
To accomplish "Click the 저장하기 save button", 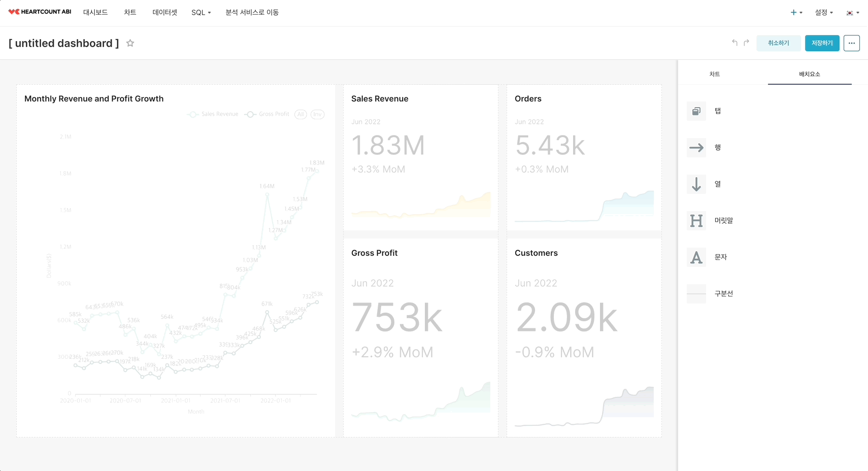I will [822, 43].
